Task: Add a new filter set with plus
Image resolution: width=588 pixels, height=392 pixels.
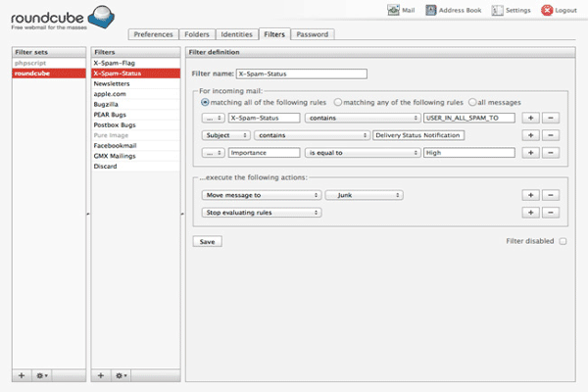Action: click(22, 375)
